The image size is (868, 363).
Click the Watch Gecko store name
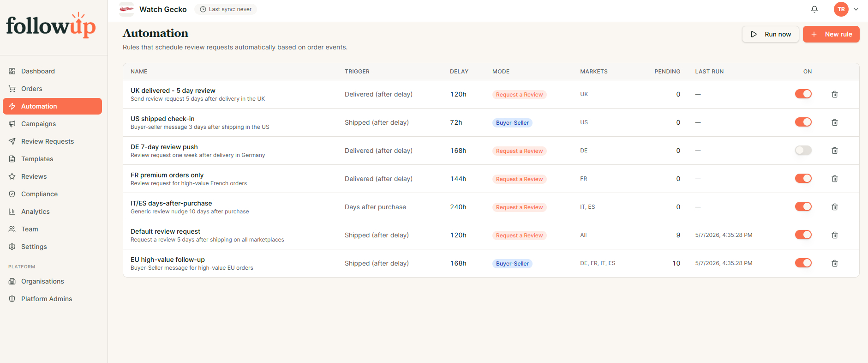163,9
